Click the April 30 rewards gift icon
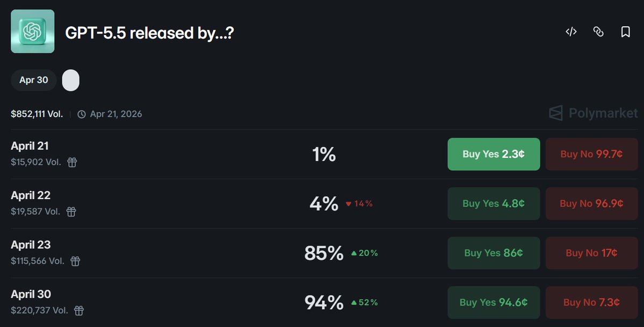The width and height of the screenshot is (644, 327). (x=78, y=310)
